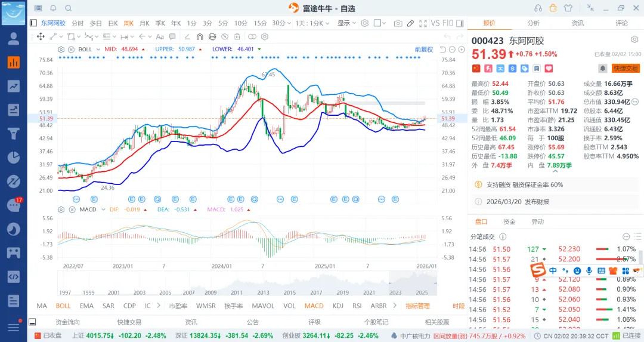
Task: Open the search magnifier in title bar
Action: coord(69,8)
